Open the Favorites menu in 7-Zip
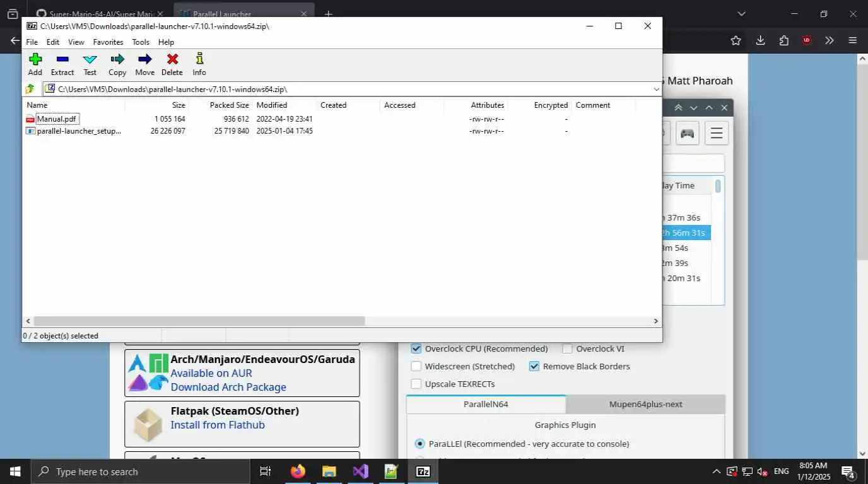Viewport: 868px width, 484px height. pos(108,42)
